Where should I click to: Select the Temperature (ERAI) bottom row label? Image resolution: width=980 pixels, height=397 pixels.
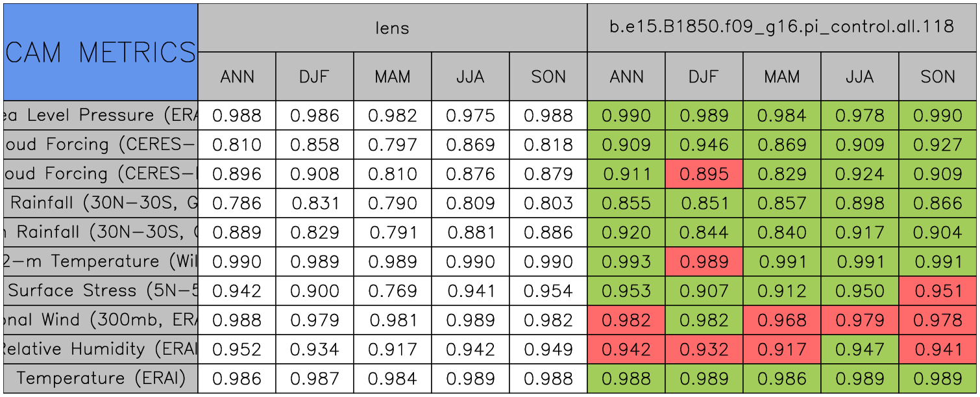point(101,378)
